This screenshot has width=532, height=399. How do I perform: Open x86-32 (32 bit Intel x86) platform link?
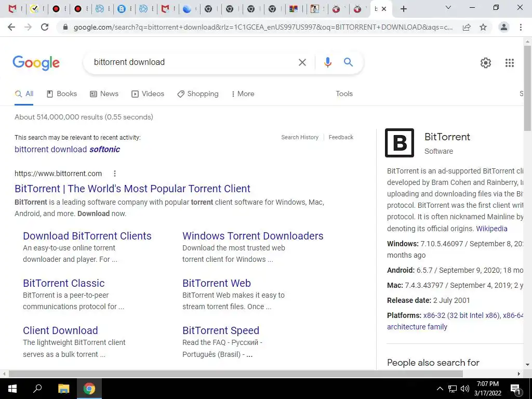tap(461, 315)
